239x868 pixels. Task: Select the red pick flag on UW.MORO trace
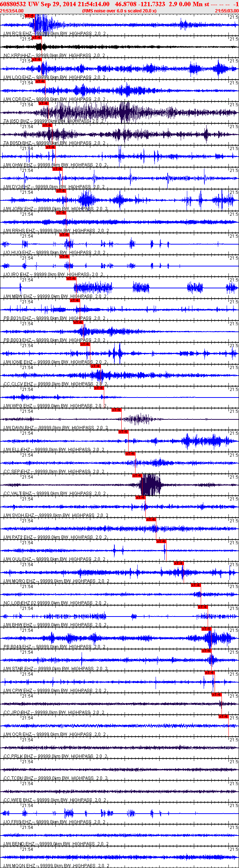179,563
